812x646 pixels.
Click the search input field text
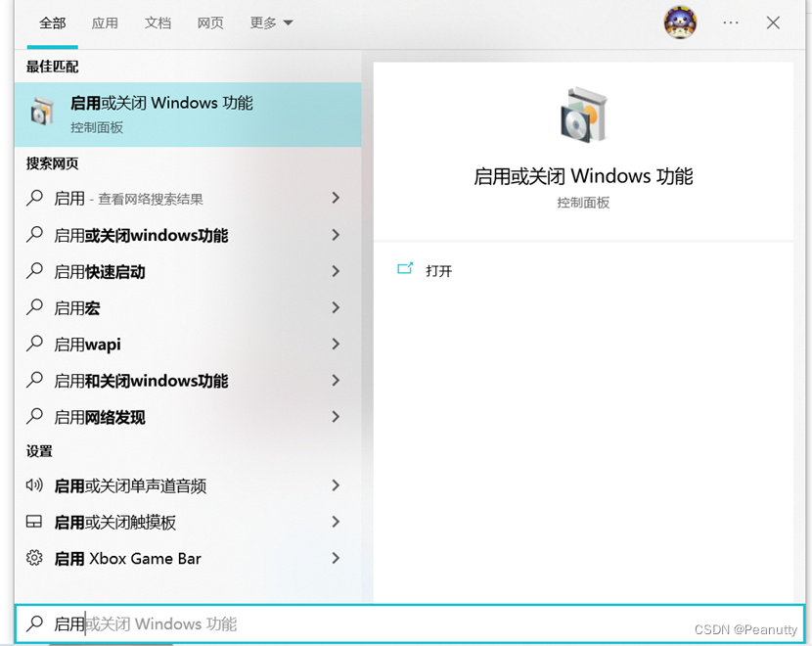(x=146, y=623)
